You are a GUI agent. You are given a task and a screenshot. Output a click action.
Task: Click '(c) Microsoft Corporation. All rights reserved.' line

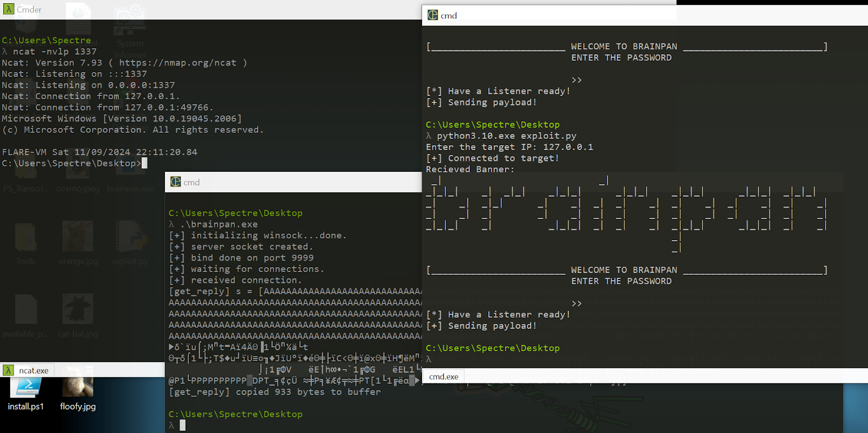click(133, 130)
